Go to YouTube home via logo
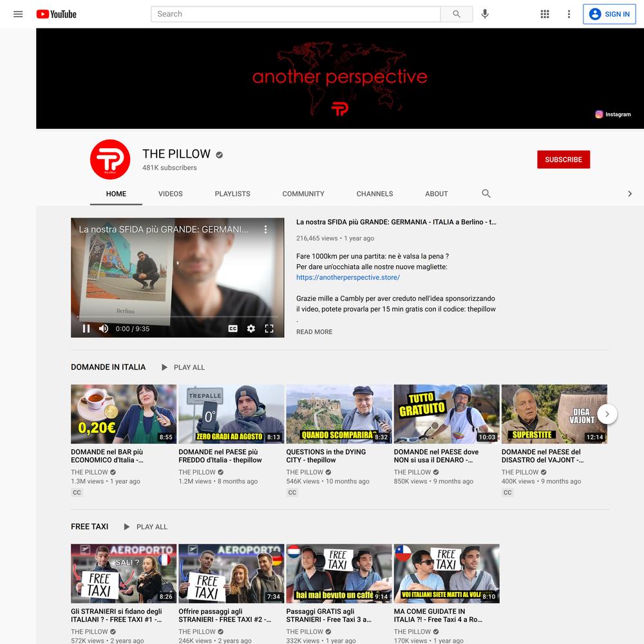644x644 pixels. coord(56,14)
